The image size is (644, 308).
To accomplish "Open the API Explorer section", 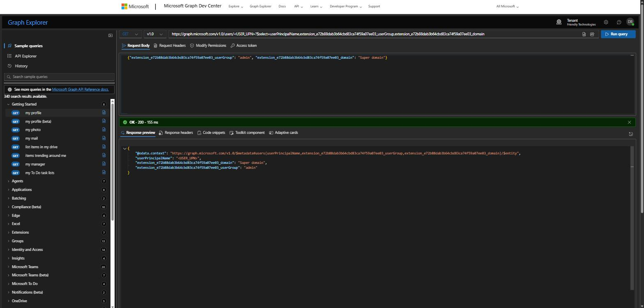I will pyautogui.click(x=25, y=56).
